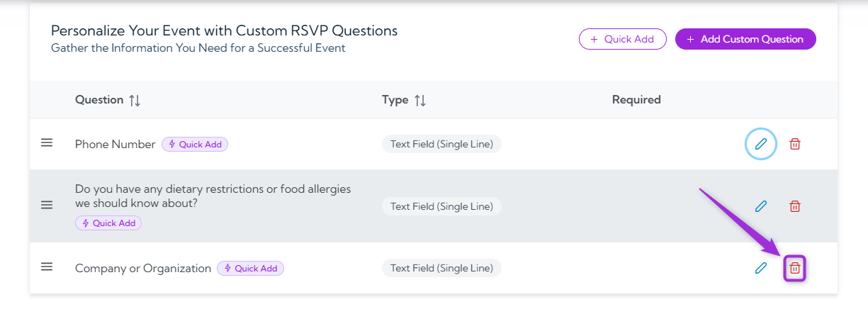The width and height of the screenshot is (868, 314).
Task: Click the Quick Add button
Action: (x=623, y=39)
